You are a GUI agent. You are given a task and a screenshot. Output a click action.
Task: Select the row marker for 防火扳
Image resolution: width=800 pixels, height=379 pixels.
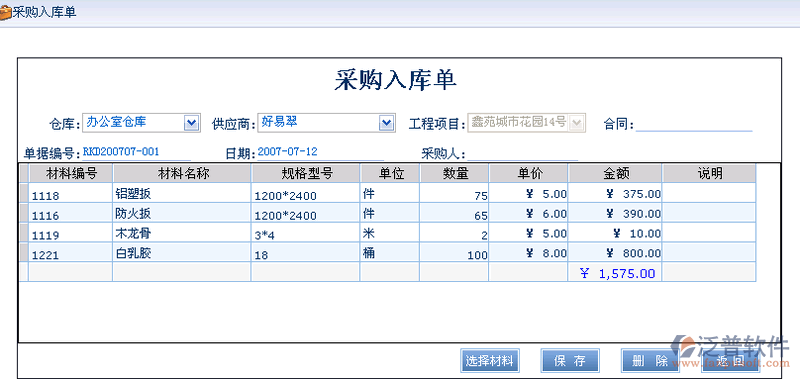pos(23,213)
